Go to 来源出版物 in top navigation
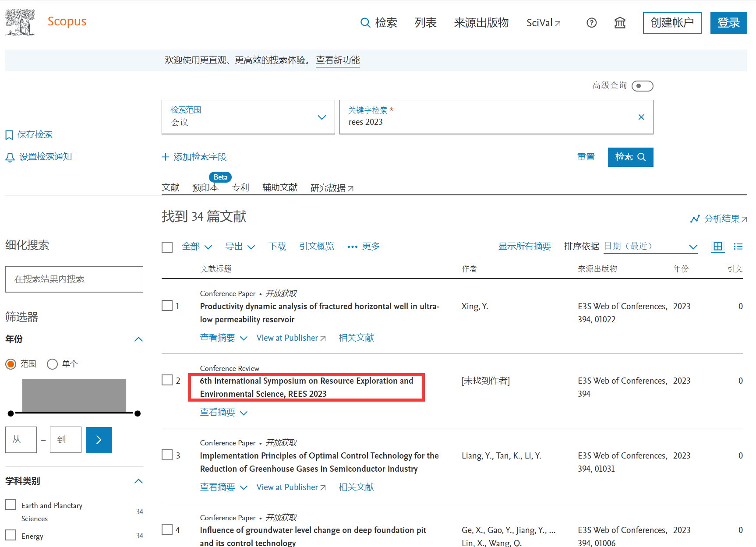 point(481,23)
